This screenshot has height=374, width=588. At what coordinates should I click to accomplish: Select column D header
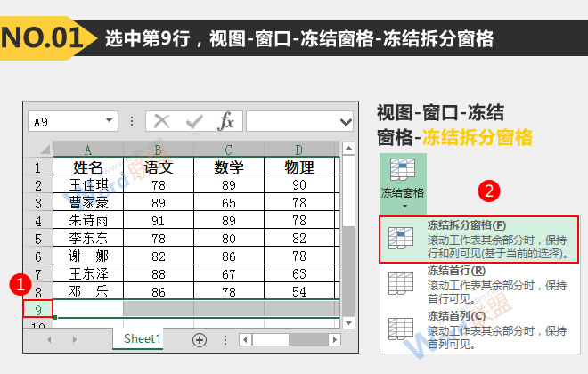coord(298,150)
